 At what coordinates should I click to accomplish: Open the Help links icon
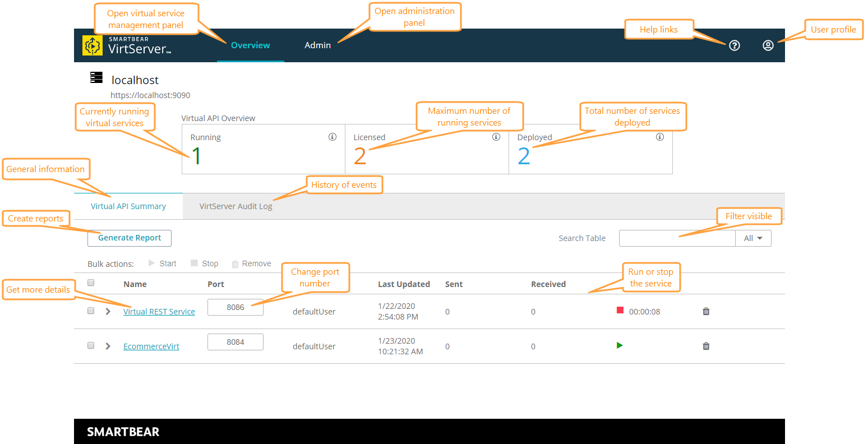click(x=734, y=45)
